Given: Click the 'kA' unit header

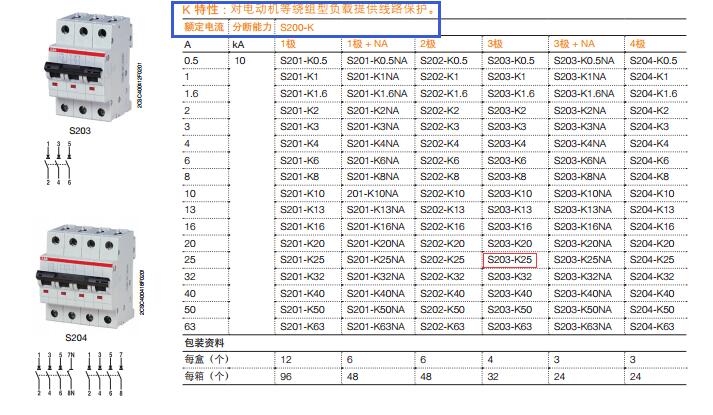Looking at the screenshot, I should 238,45.
